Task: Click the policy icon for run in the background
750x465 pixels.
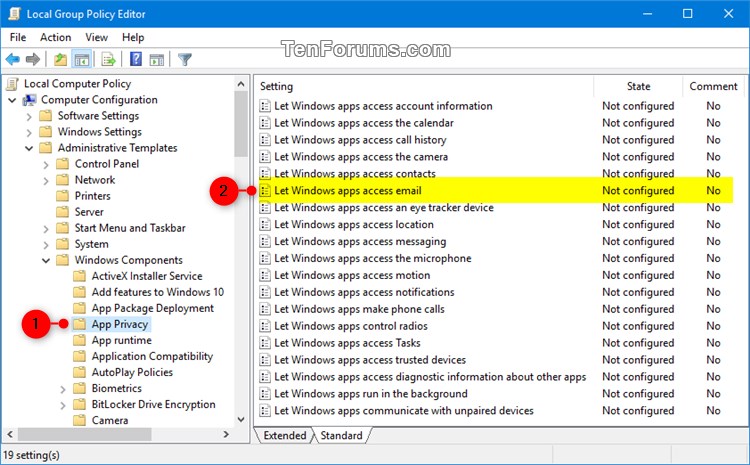Action: 265,394
